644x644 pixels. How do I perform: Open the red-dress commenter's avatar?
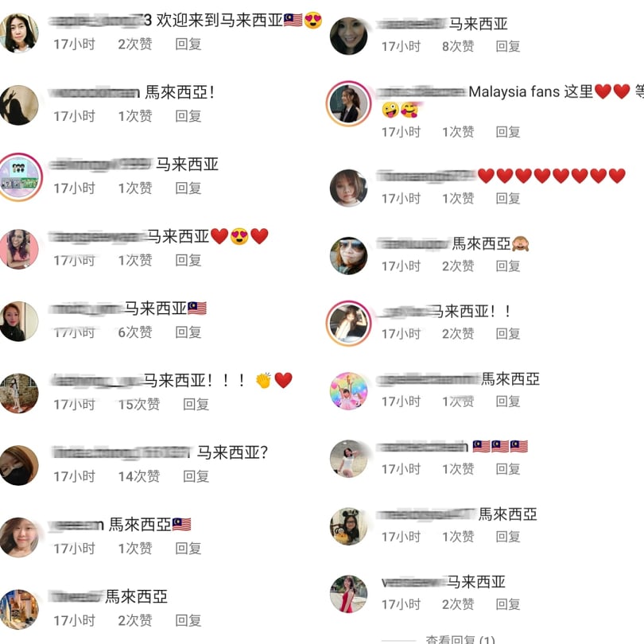tap(349, 594)
